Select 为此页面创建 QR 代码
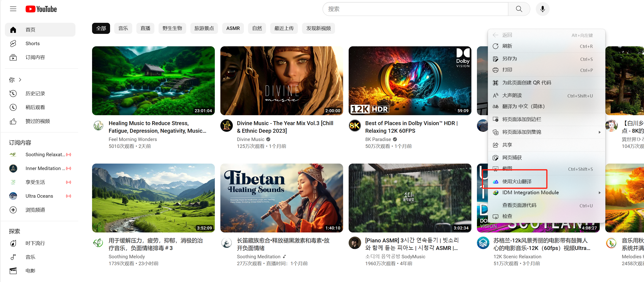This screenshot has height=282, width=644. coord(546,83)
